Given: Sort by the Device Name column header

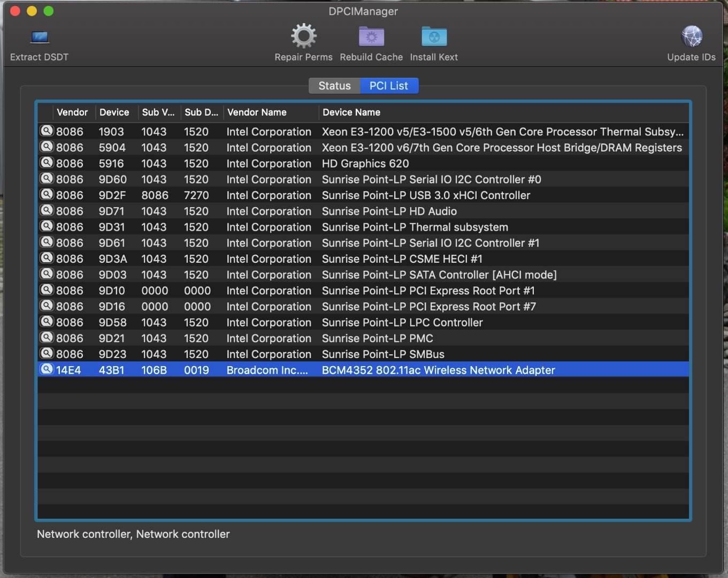Looking at the screenshot, I should [351, 112].
